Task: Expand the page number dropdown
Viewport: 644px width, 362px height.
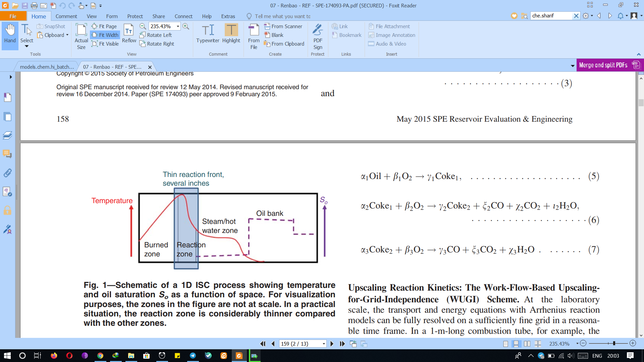Action: (324, 344)
